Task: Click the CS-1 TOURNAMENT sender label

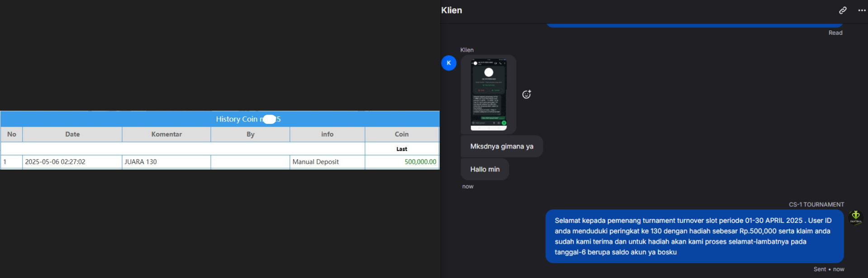Action: [816, 204]
